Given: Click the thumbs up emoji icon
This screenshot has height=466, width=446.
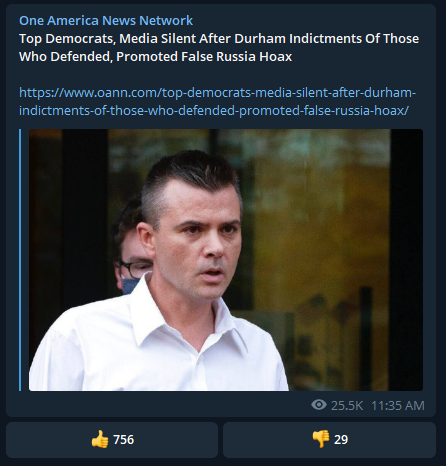Looking at the screenshot, I should pos(100,439).
